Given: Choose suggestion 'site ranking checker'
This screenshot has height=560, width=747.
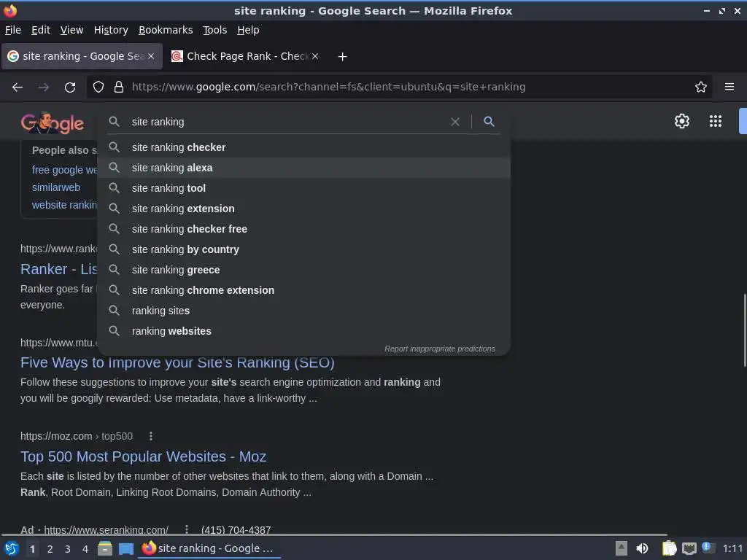Looking at the screenshot, I should [304, 147].
